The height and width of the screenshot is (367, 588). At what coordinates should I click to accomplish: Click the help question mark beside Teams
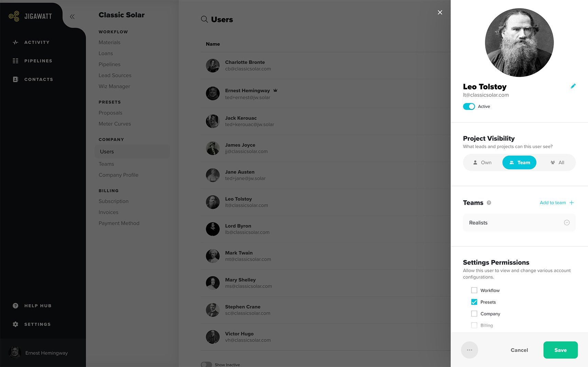(x=489, y=203)
